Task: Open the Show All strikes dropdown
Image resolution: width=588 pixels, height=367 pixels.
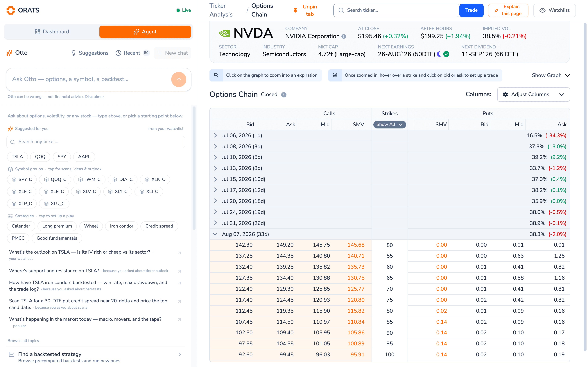Action: click(x=390, y=125)
